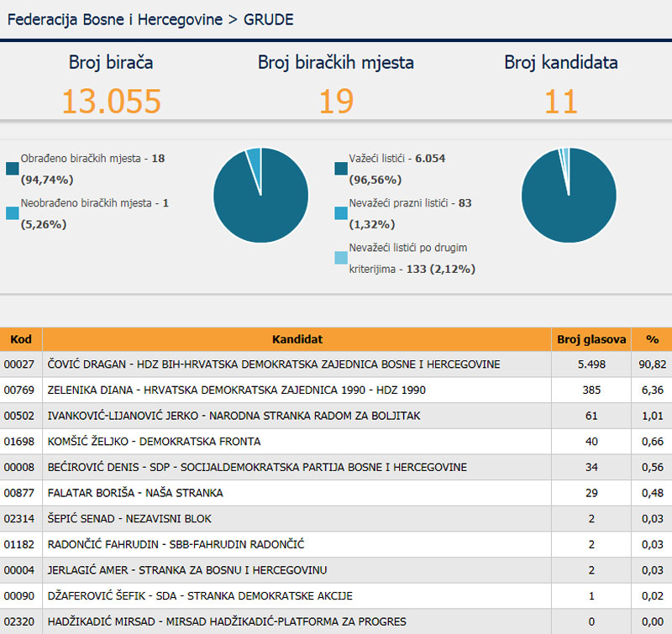The height and width of the screenshot is (634, 672).
Task: Select the DŽAFEROVIĆ ŠEFIK candidate row
Action: 336,595
